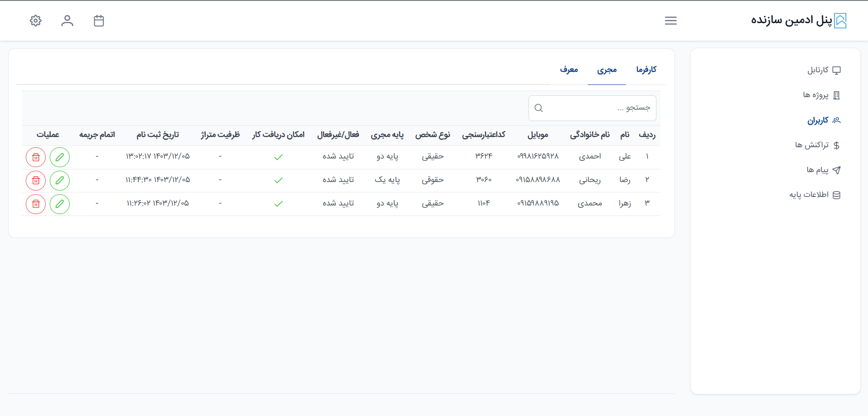
Task: Open پیام ها in the sidebar
Action: pyautogui.click(x=823, y=170)
